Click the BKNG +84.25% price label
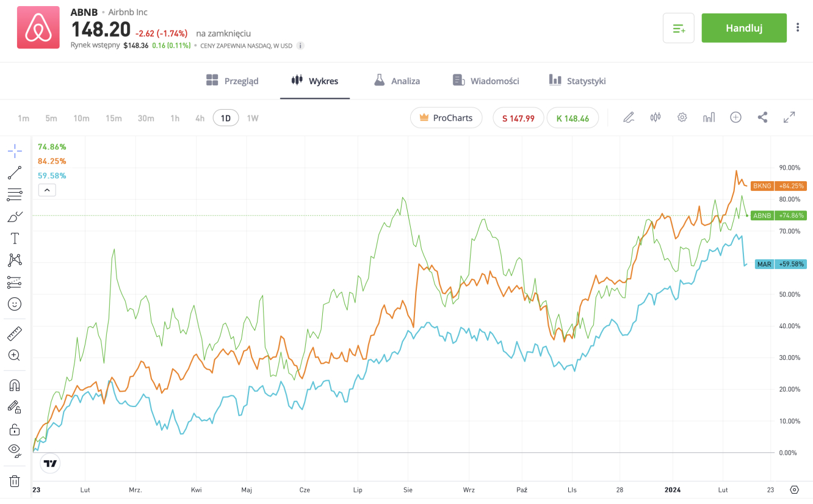 coord(778,185)
